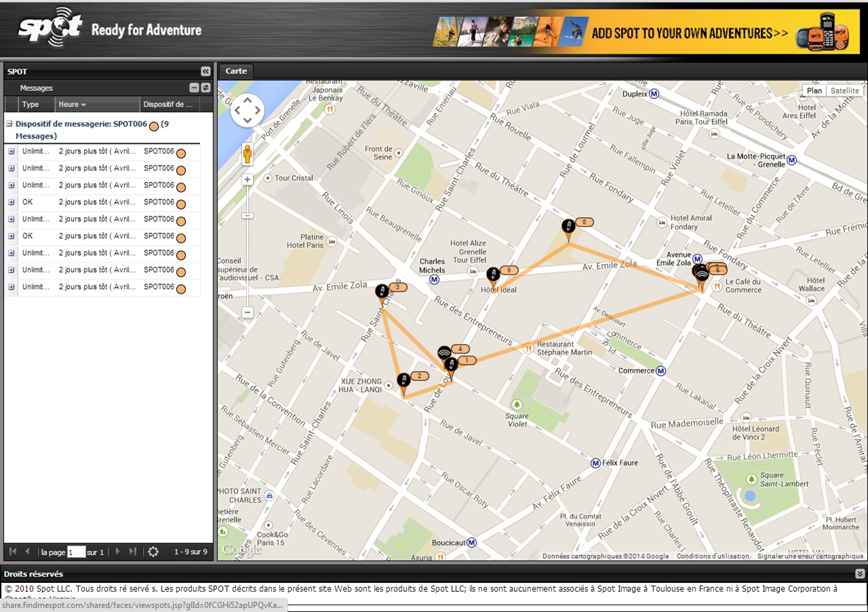
Task: Click the zoom slider handle
Action: tap(248, 216)
